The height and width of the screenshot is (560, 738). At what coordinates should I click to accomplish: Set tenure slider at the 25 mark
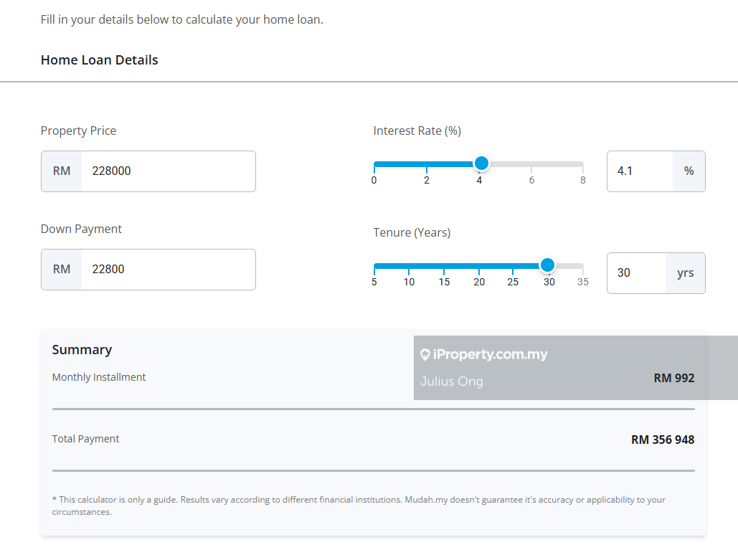tap(513, 266)
